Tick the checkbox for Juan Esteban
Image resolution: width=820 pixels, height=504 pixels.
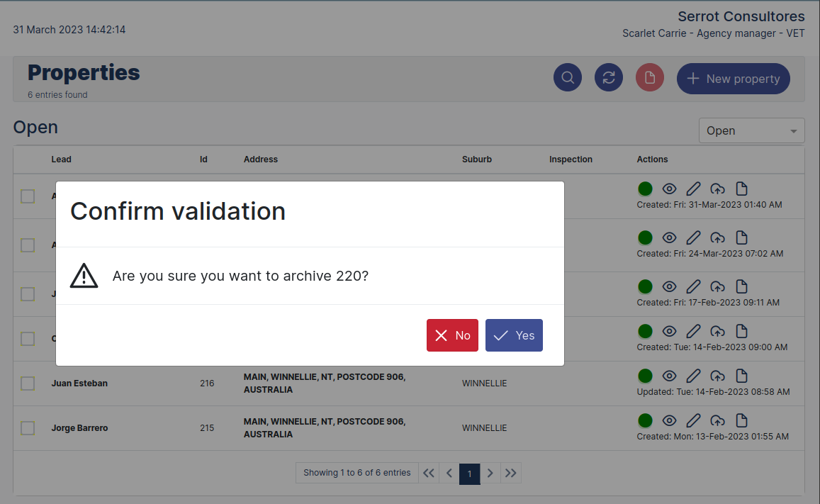tap(28, 383)
